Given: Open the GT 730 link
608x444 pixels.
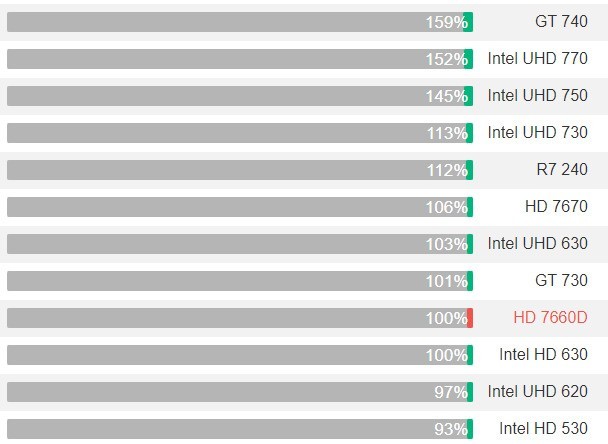Looking at the screenshot, I should tap(561, 280).
